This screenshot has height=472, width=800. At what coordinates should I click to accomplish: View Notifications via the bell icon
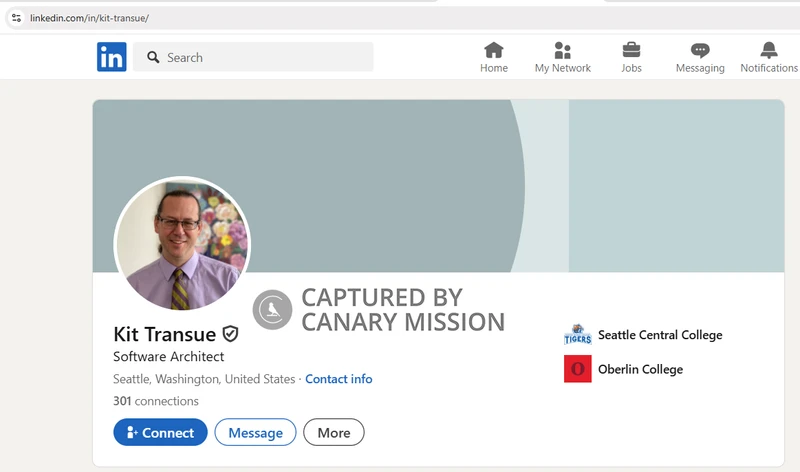tap(768, 51)
